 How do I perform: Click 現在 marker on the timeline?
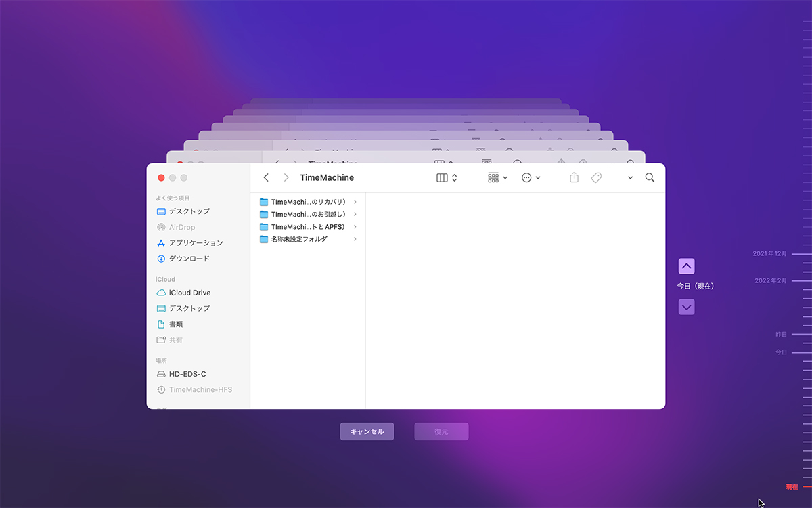coord(792,487)
